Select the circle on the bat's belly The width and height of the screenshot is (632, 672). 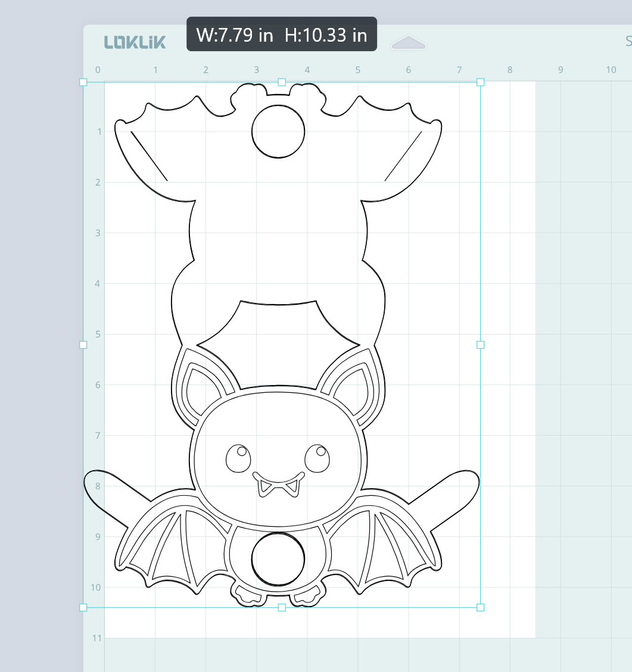click(278, 559)
